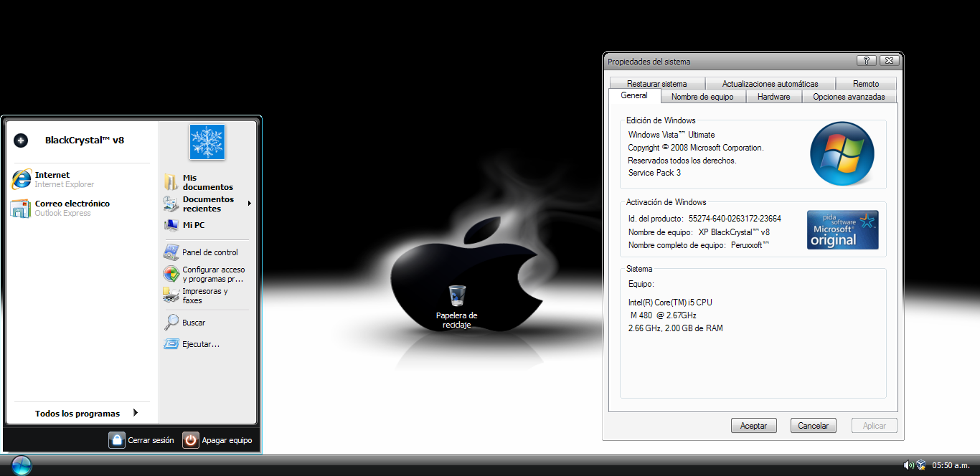This screenshot has height=476, width=980.
Task: Click the Cerrar sesión label
Action: (x=151, y=440)
